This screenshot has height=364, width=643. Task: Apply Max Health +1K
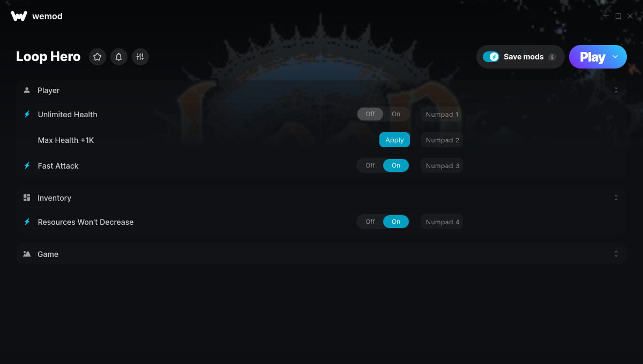point(394,140)
